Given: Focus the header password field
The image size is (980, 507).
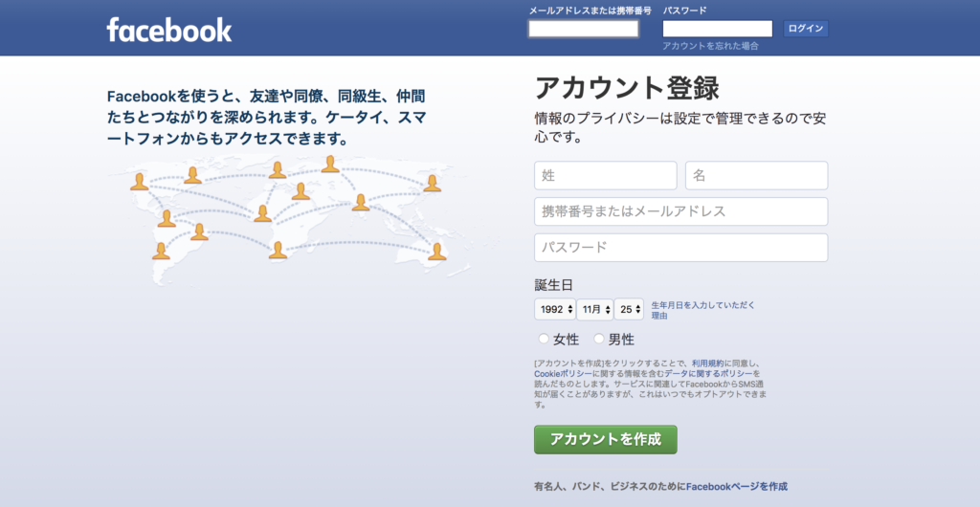Looking at the screenshot, I should [718, 29].
